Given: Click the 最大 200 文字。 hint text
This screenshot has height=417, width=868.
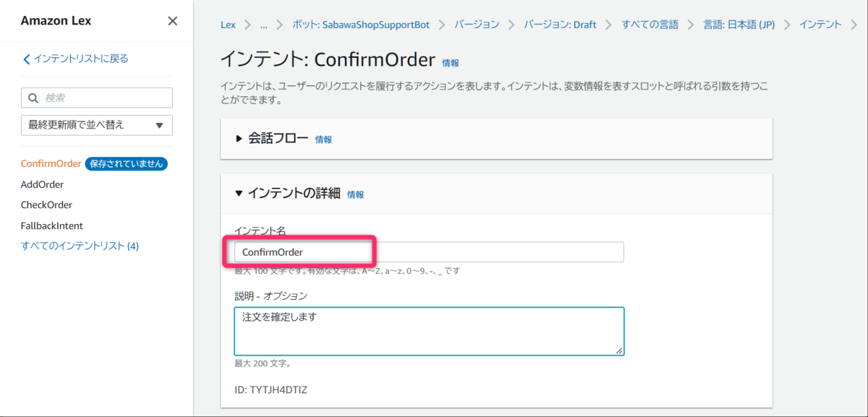Looking at the screenshot, I should coord(263,364).
